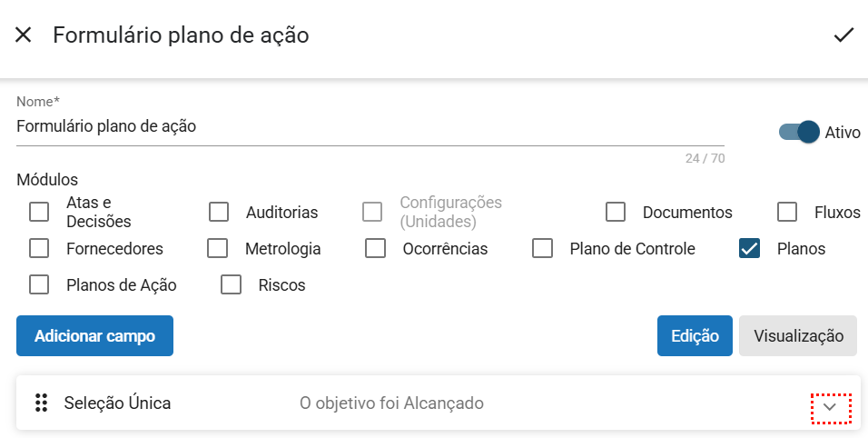868x438 pixels.
Task: Check the Atas e Decisões module
Action: pos(39,212)
